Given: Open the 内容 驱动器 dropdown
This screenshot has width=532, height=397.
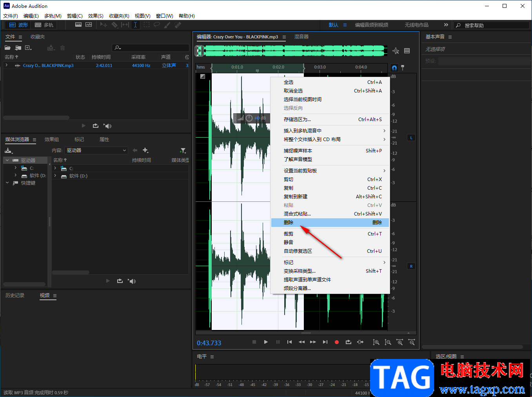Looking at the screenshot, I should point(96,150).
